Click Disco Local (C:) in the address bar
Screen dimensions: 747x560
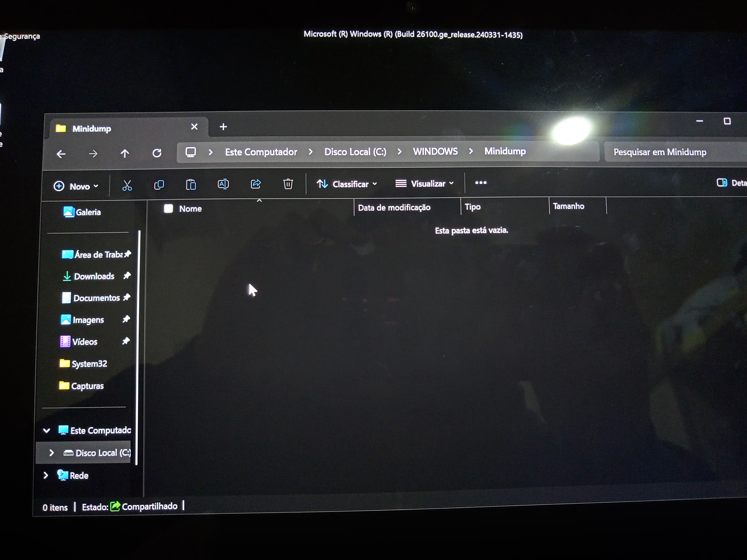(355, 152)
